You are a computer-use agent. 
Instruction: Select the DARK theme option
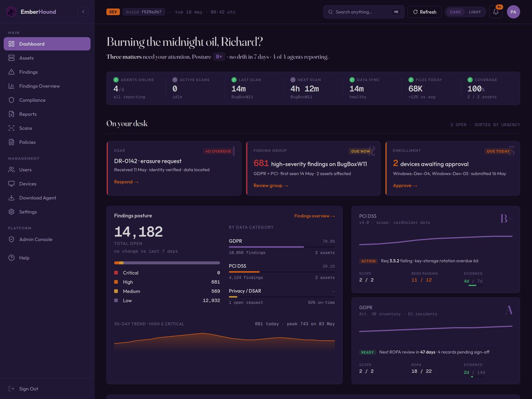455,12
